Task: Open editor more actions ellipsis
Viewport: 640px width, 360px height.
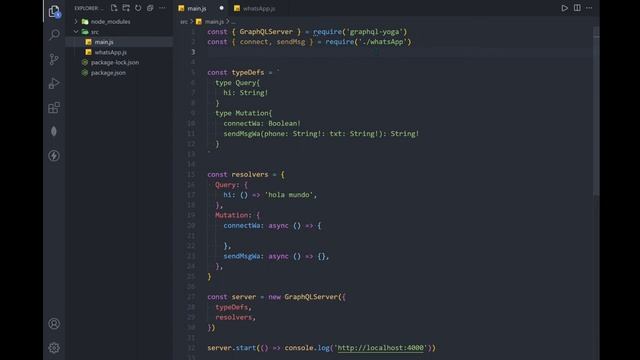Action: click(x=589, y=8)
